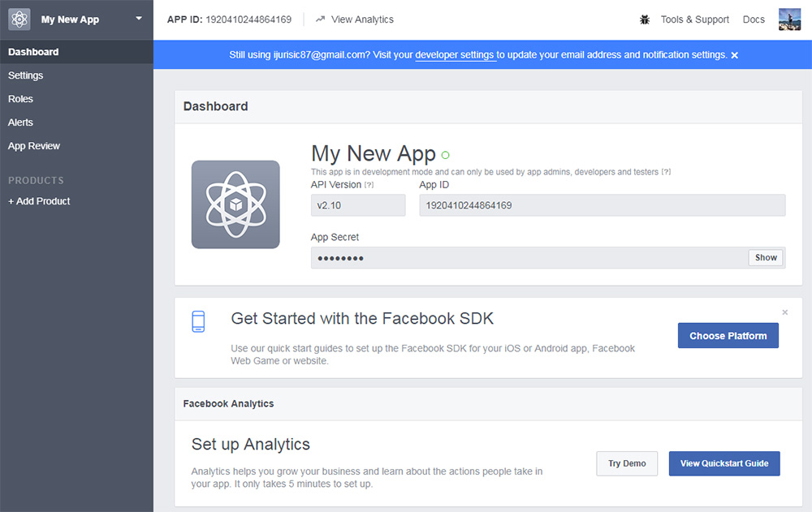The image size is (812, 512).
Task: Close the Get Started with Facebook SDK card
Action: click(x=785, y=312)
